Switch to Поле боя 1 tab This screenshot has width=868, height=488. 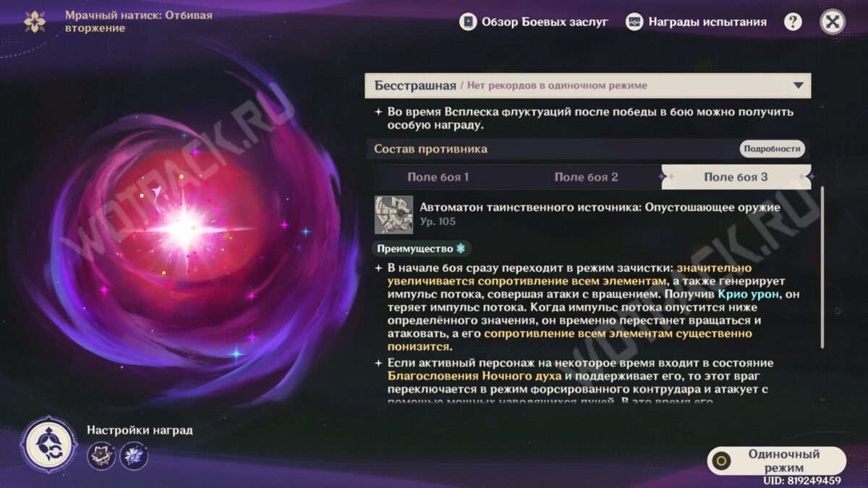coord(438,177)
